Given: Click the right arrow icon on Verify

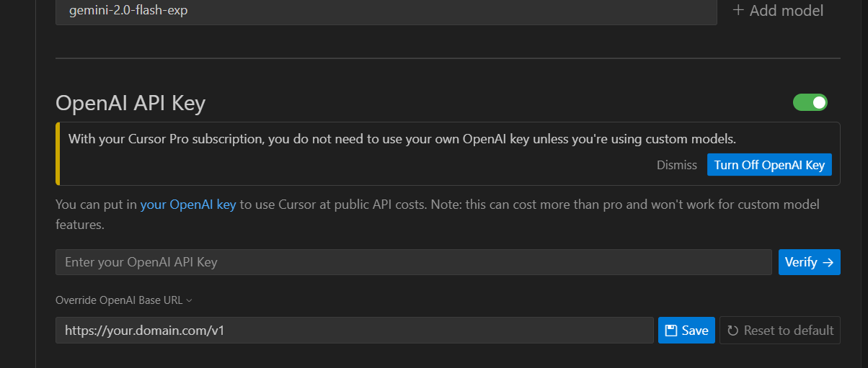Looking at the screenshot, I should pos(828,262).
